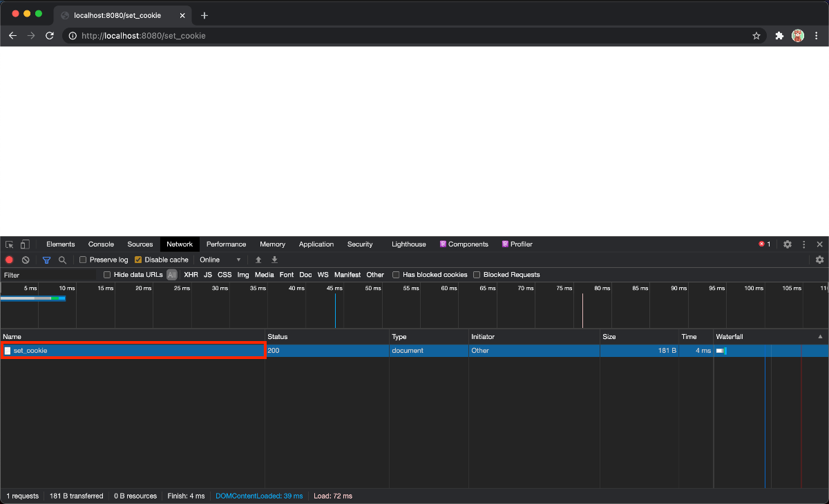This screenshot has width=829, height=504.
Task: Sort by the Waterfall column arrow
Action: point(820,337)
